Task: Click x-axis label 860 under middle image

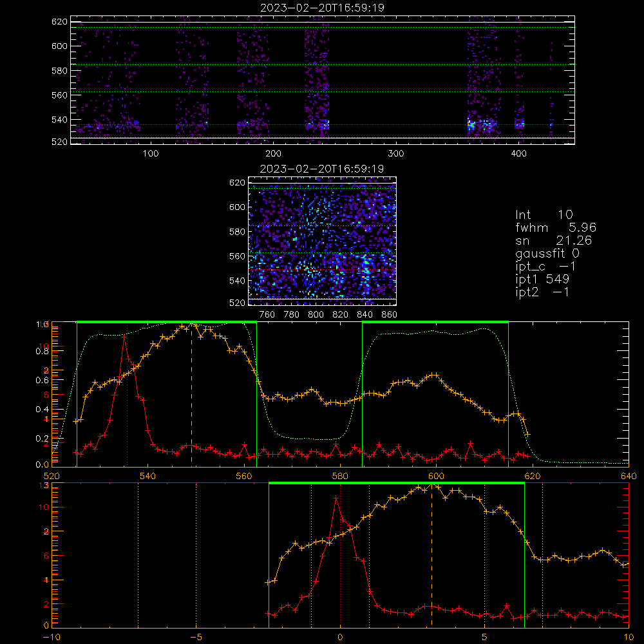Action: tap(390, 315)
